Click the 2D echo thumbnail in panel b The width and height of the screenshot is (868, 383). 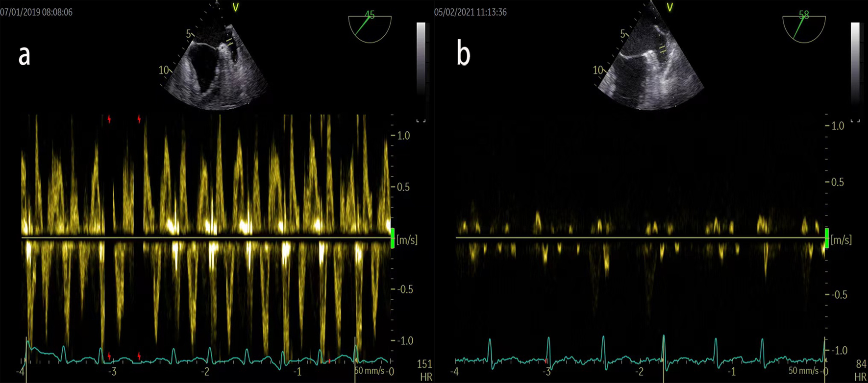651,56
